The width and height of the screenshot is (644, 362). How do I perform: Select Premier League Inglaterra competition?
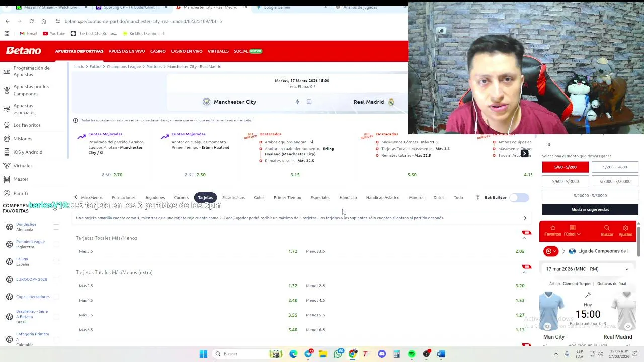(x=30, y=244)
